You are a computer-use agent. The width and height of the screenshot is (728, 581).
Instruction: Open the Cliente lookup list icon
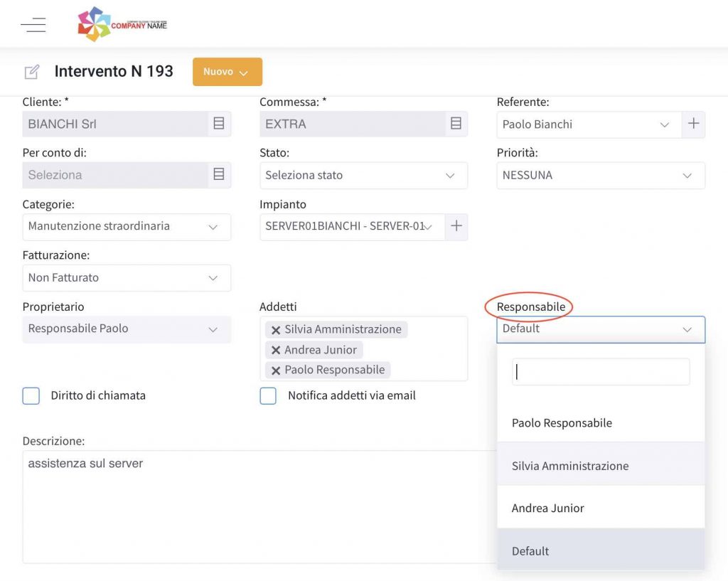point(219,124)
